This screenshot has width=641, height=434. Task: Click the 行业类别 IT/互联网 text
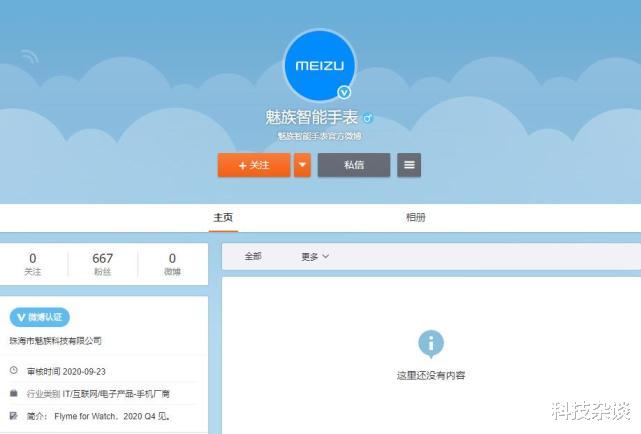pos(98,394)
